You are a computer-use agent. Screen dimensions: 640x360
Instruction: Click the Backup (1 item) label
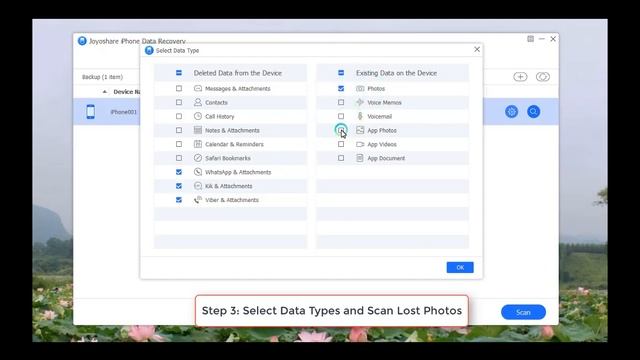pos(102,77)
